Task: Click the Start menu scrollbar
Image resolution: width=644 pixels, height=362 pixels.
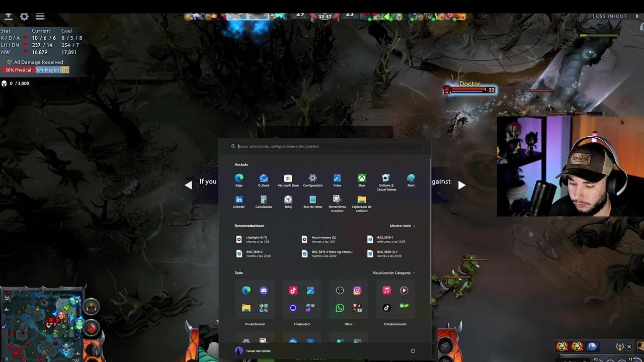Action: tap(430, 231)
